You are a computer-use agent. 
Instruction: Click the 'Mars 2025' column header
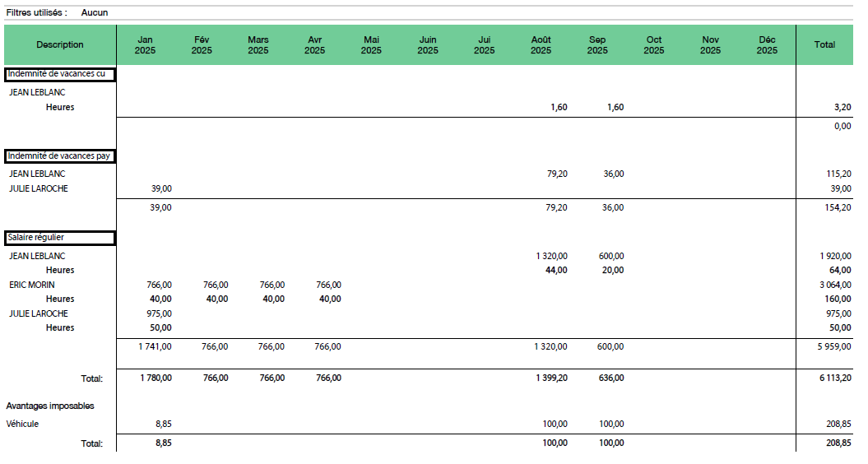258,45
